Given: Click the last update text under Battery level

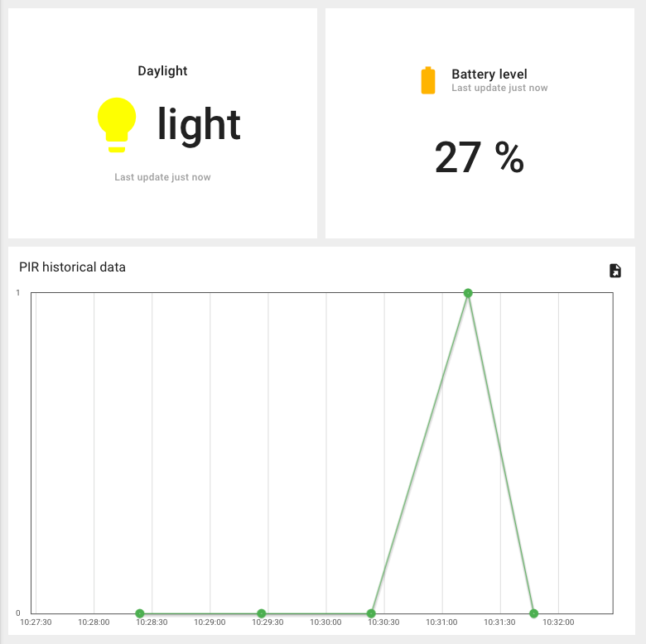Looking at the screenshot, I should [x=499, y=88].
